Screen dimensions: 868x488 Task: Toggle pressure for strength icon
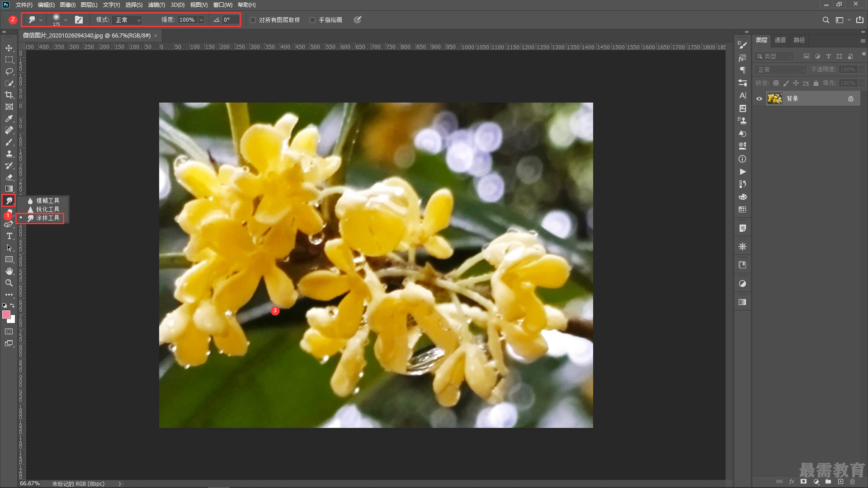point(358,20)
